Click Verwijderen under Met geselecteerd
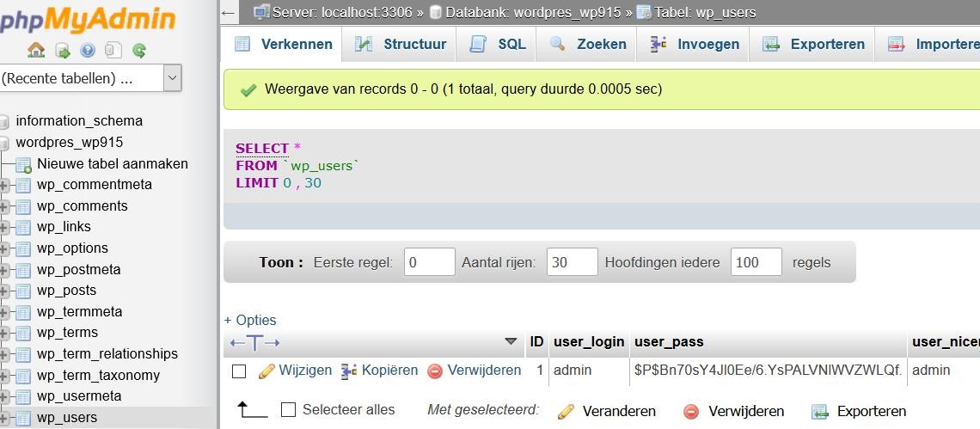This screenshot has width=980, height=429. [745, 412]
